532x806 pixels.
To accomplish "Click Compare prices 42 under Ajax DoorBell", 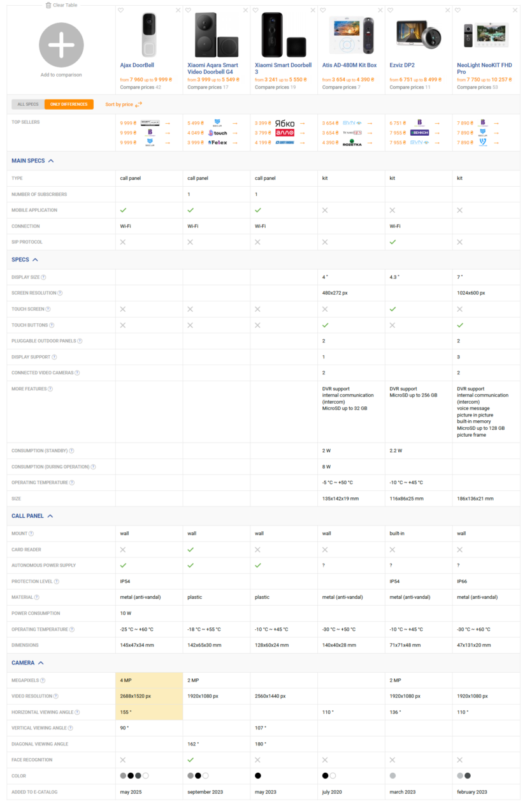I will point(140,87).
